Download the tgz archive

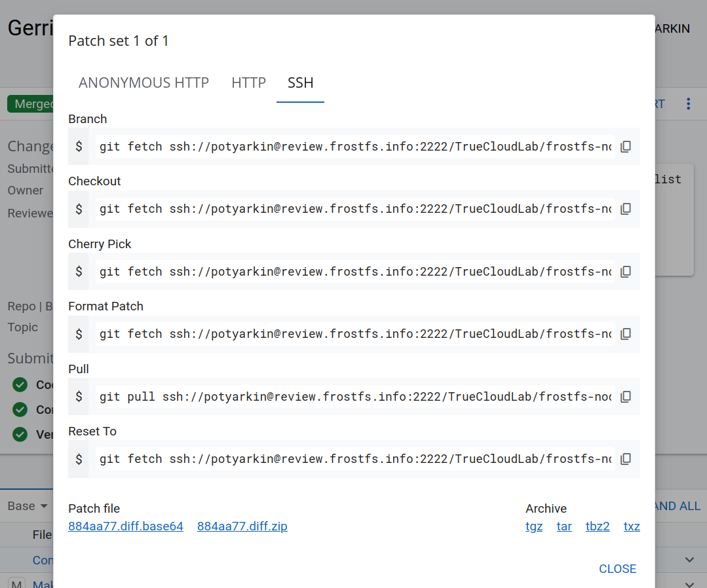(x=534, y=526)
